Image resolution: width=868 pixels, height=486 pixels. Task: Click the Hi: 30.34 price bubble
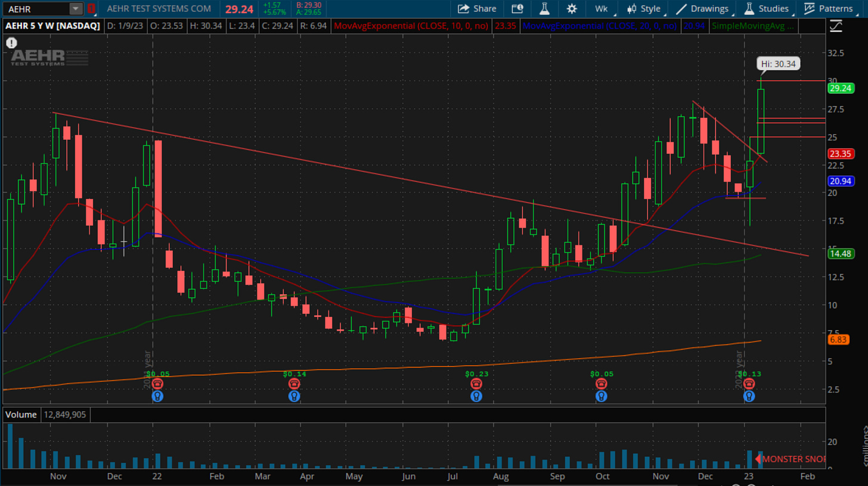coord(779,64)
